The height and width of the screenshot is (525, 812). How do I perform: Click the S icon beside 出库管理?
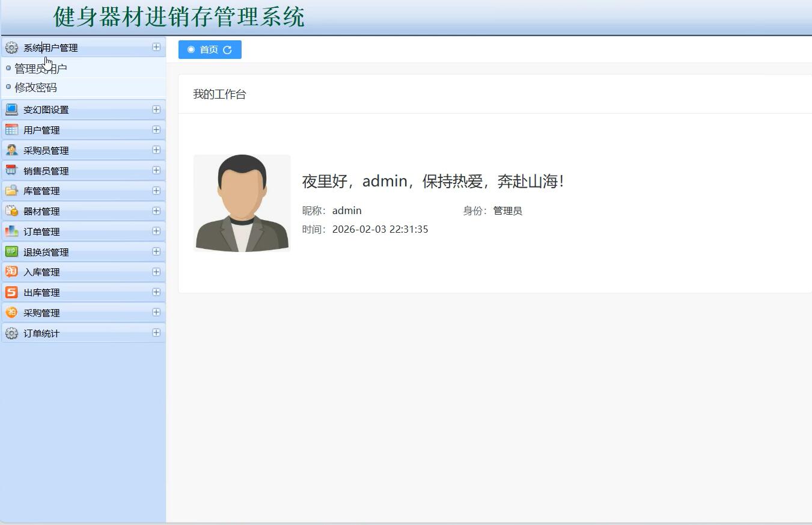tap(11, 292)
